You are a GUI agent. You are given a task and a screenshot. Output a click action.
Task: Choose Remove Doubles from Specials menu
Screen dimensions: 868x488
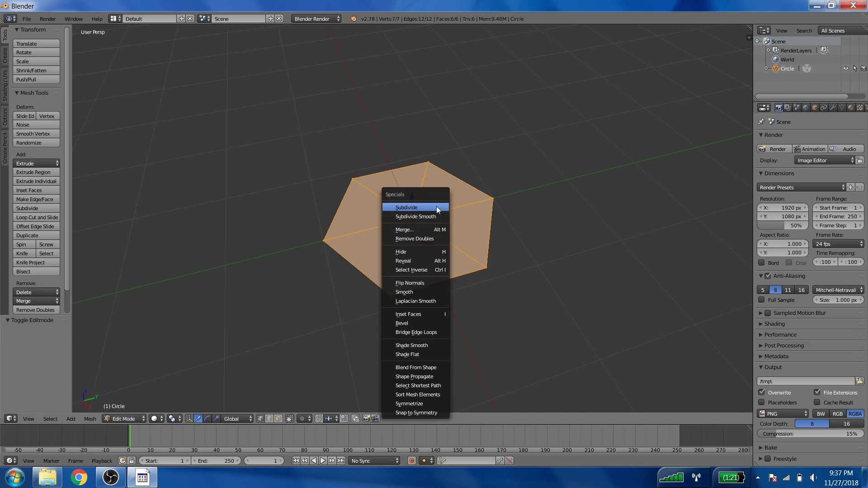point(415,239)
